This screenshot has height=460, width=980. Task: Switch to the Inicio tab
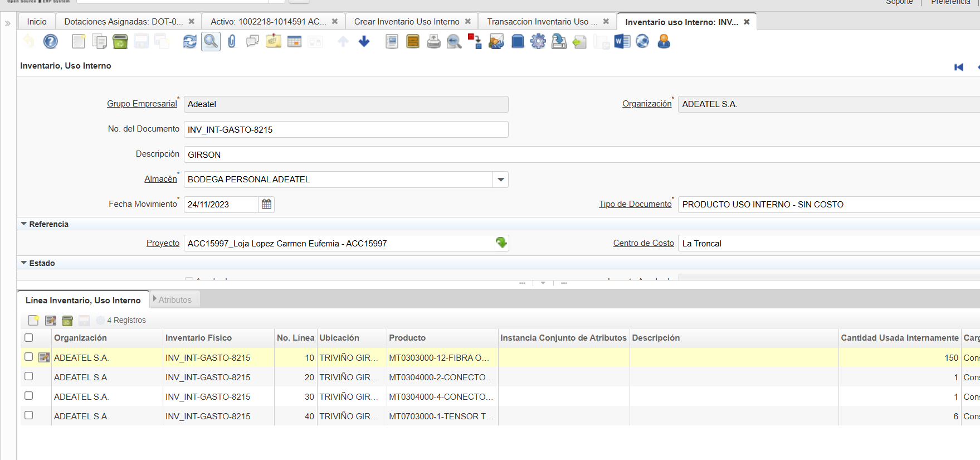[37, 22]
